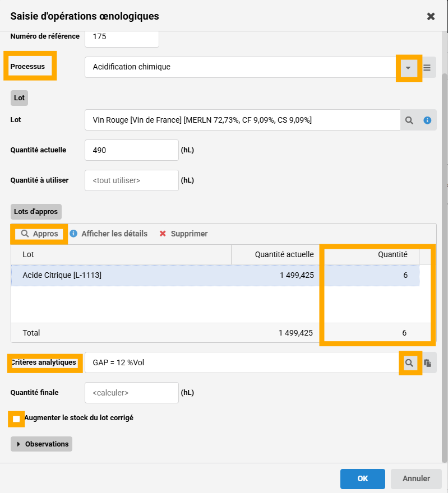
Task: Select the Acide Citrique [L-1113] row
Action: 121,275
